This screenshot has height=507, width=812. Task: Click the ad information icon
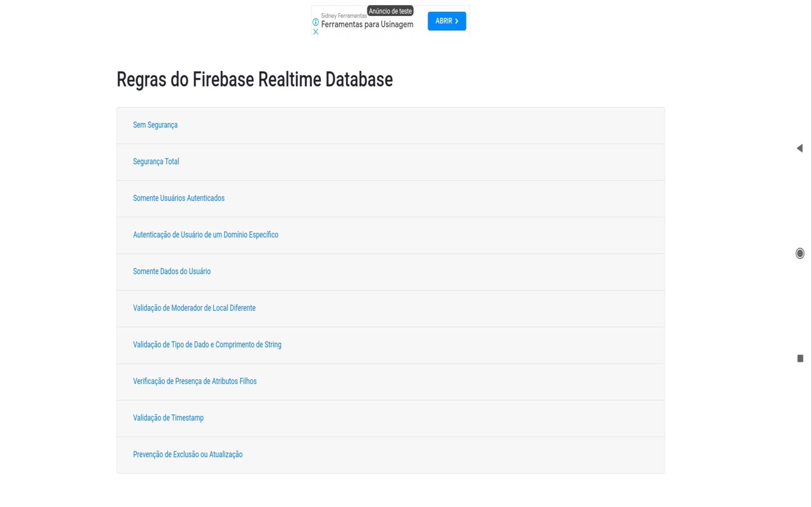316,22
